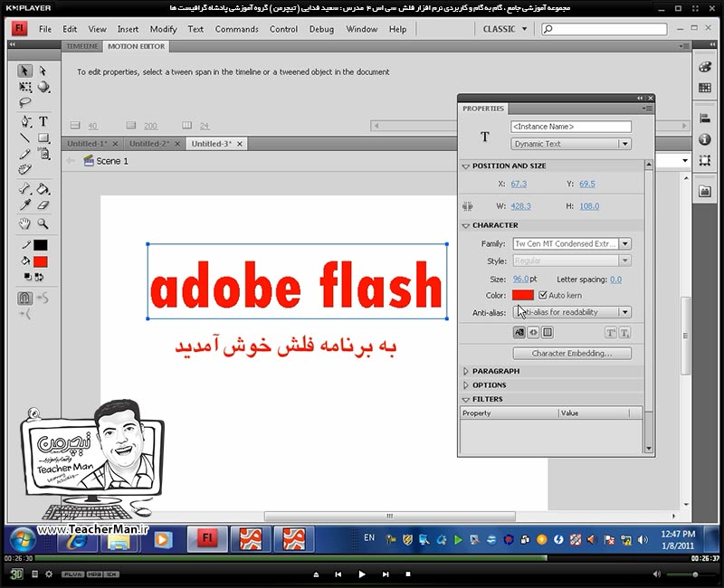Toggle the subscript button
This screenshot has height=588, width=724.
(624, 332)
